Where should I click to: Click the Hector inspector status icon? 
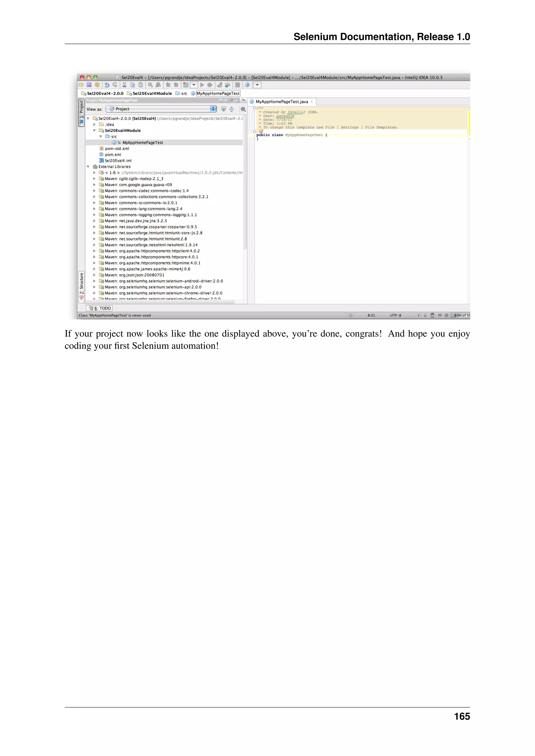click(432, 315)
